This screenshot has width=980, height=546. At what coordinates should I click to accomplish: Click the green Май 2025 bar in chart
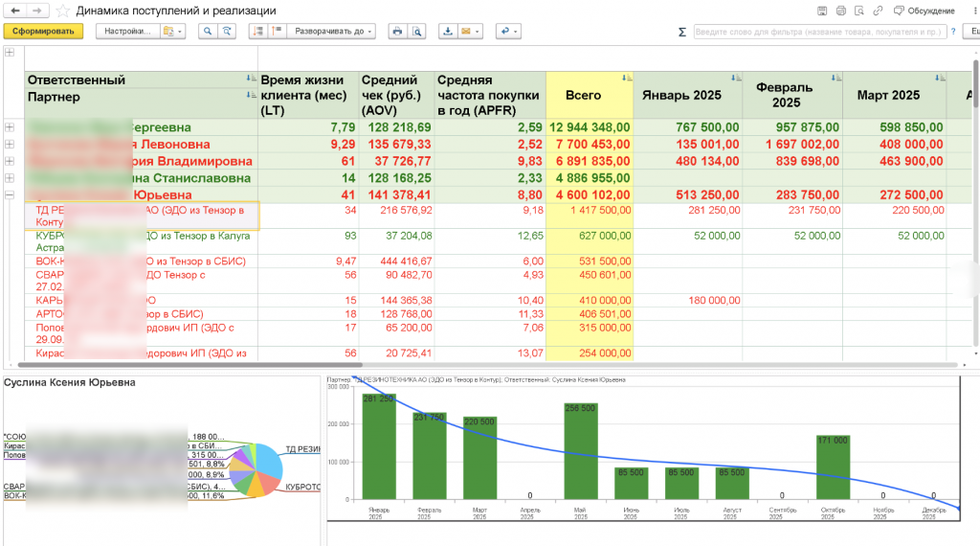(581, 451)
